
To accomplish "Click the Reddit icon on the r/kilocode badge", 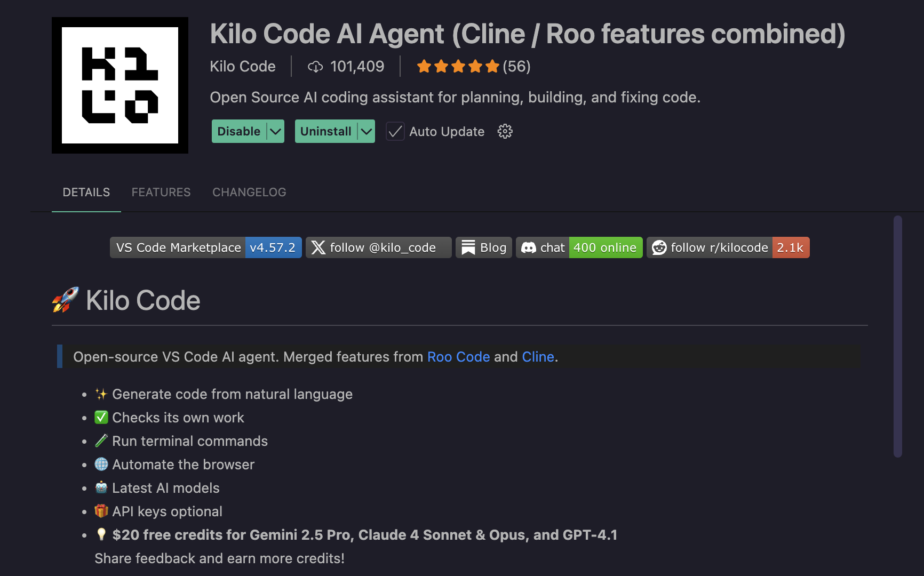I will [x=659, y=247].
